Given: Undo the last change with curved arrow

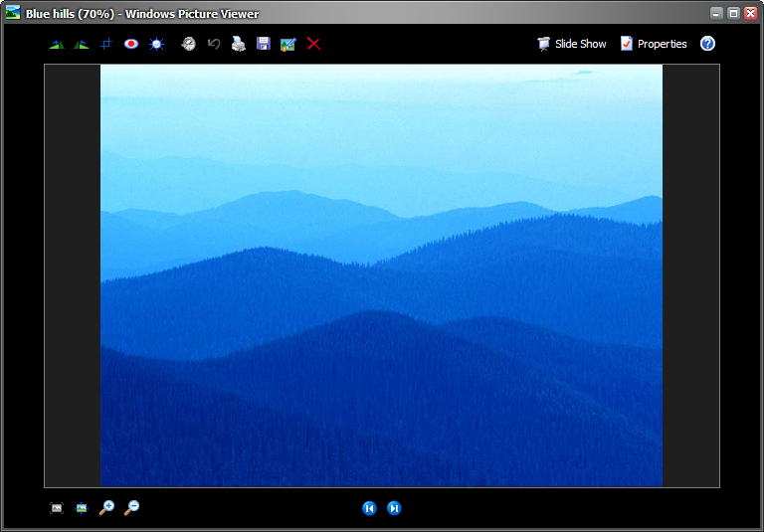Looking at the screenshot, I should pyautogui.click(x=214, y=45).
